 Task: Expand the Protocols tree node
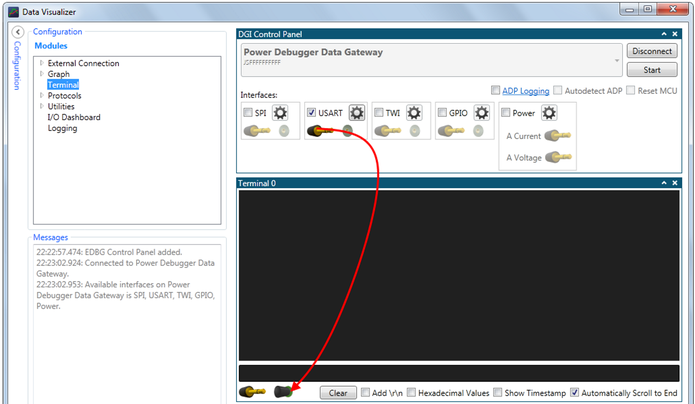(42, 95)
